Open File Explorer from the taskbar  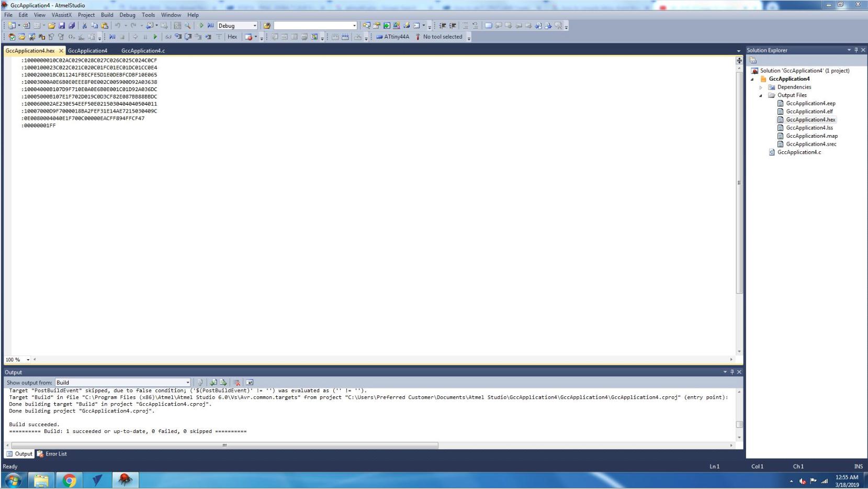(x=41, y=480)
